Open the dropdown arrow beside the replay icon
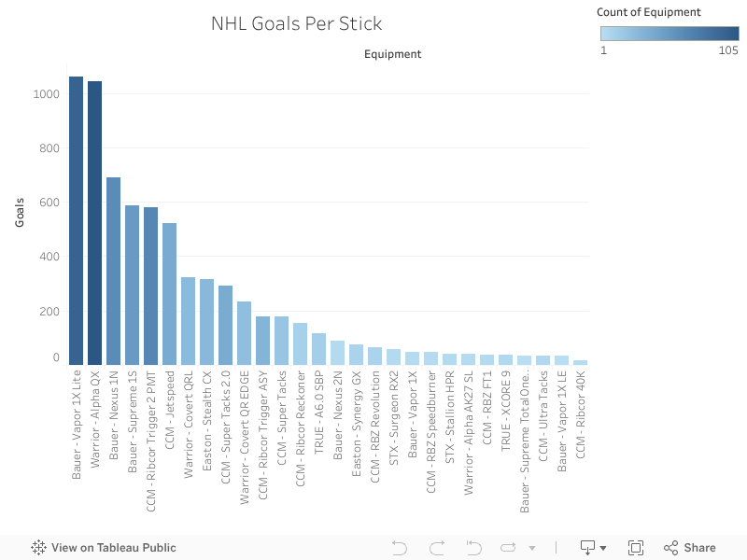Image resolution: width=747 pixels, height=560 pixels. 530,548
